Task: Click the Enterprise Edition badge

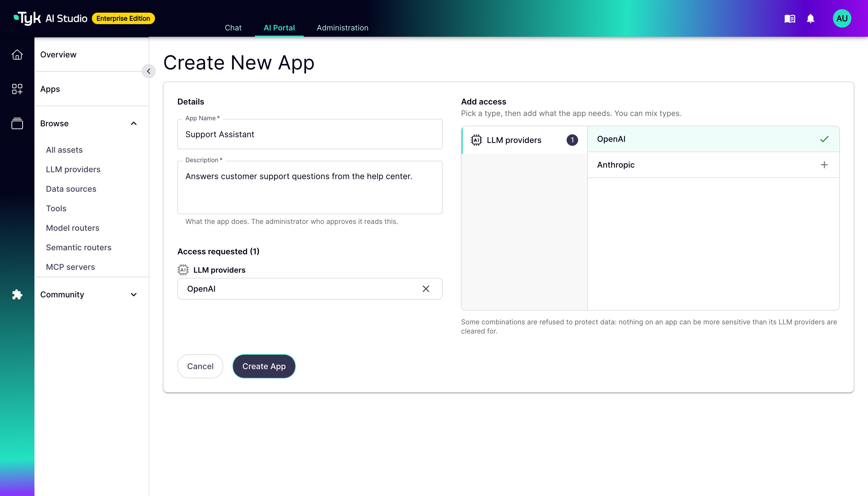Action: pyautogui.click(x=123, y=18)
